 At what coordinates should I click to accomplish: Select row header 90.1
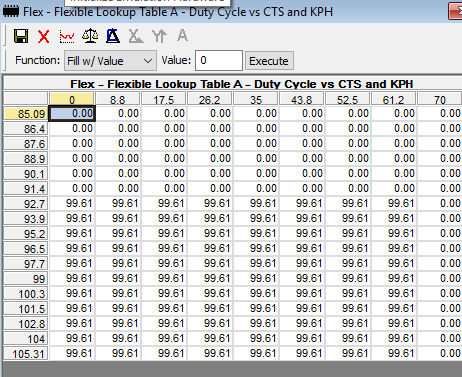click(26, 174)
